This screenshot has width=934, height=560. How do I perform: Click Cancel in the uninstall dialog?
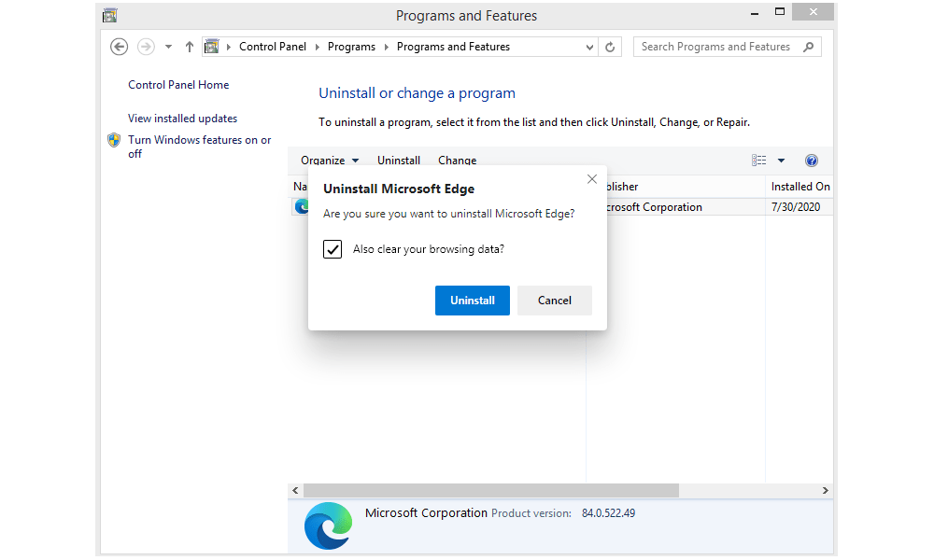pyautogui.click(x=555, y=301)
